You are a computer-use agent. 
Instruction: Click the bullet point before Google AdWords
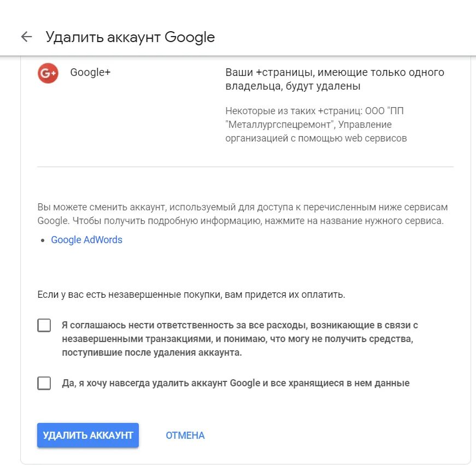tap(43, 240)
